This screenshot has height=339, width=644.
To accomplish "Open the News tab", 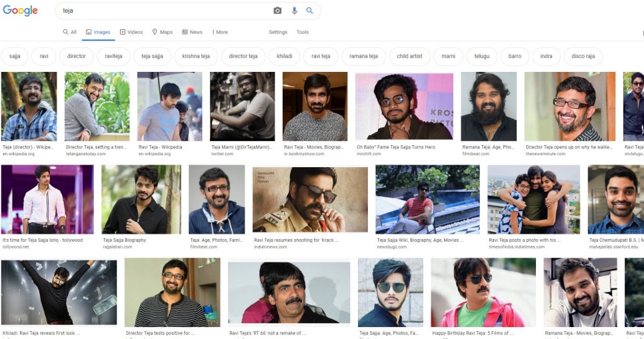I will tap(192, 32).
